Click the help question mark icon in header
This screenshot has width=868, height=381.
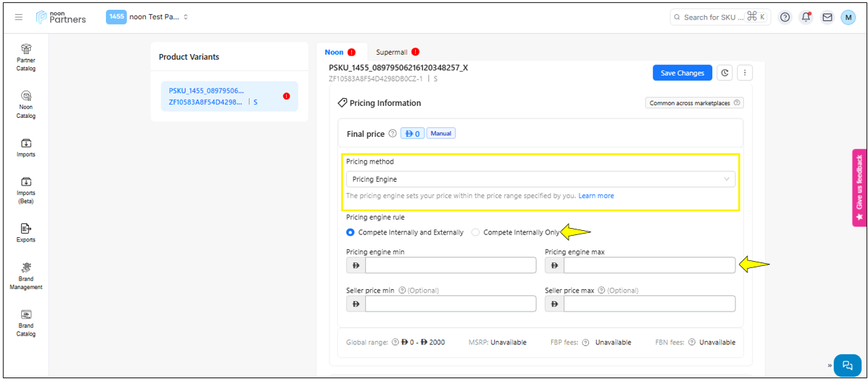point(785,17)
